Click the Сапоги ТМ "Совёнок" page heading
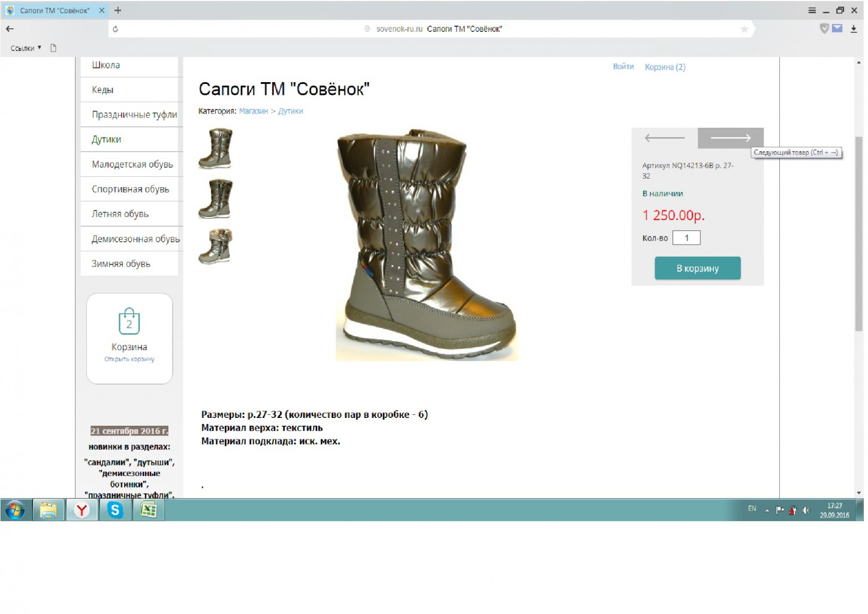 click(284, 89)
